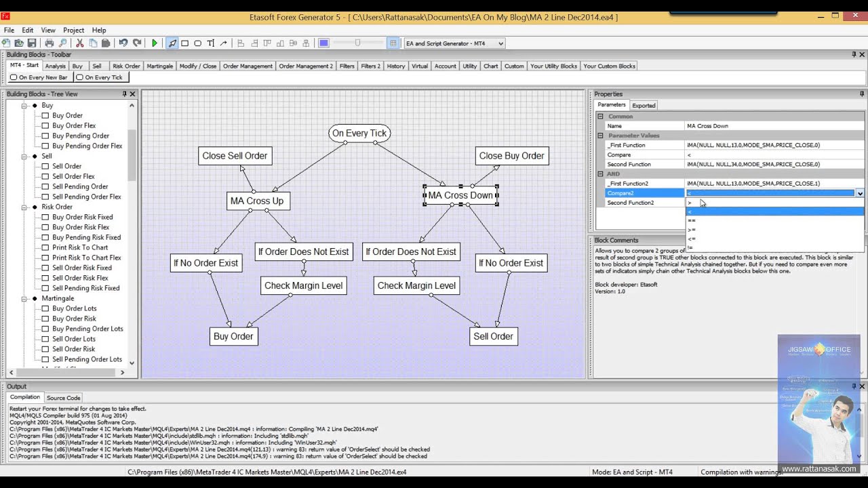
Task: Open the File menu
Action: [x=9, y=30]
